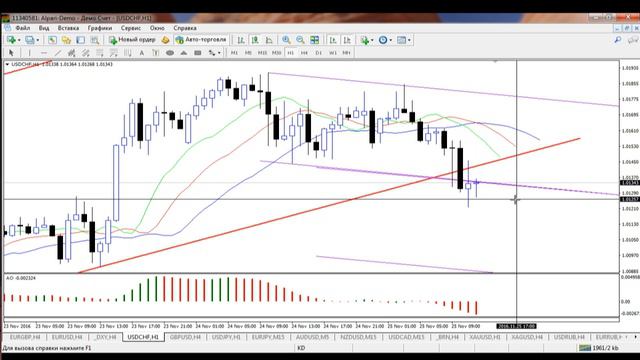Expand the Indicators dropdown arrow

click(x=372, y=40)
